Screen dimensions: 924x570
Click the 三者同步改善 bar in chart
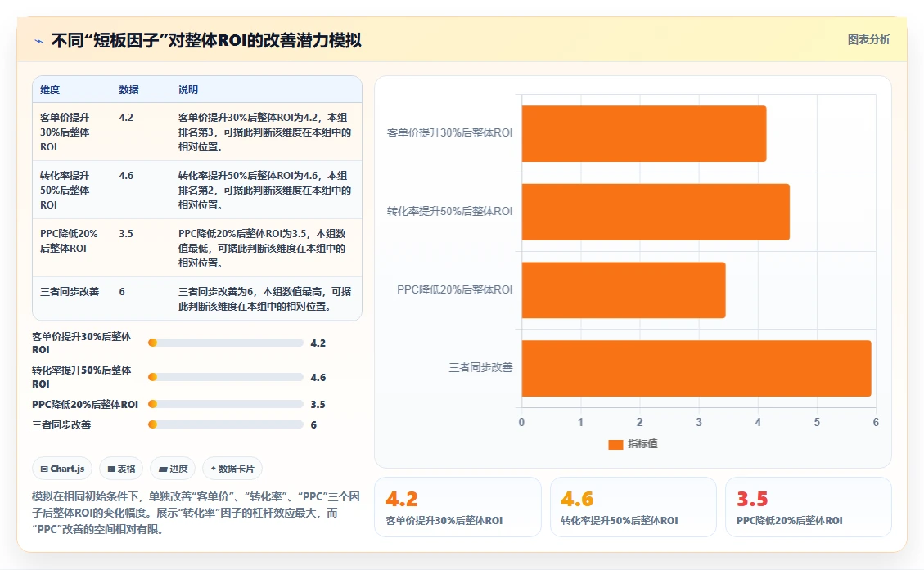click(696, 369)
